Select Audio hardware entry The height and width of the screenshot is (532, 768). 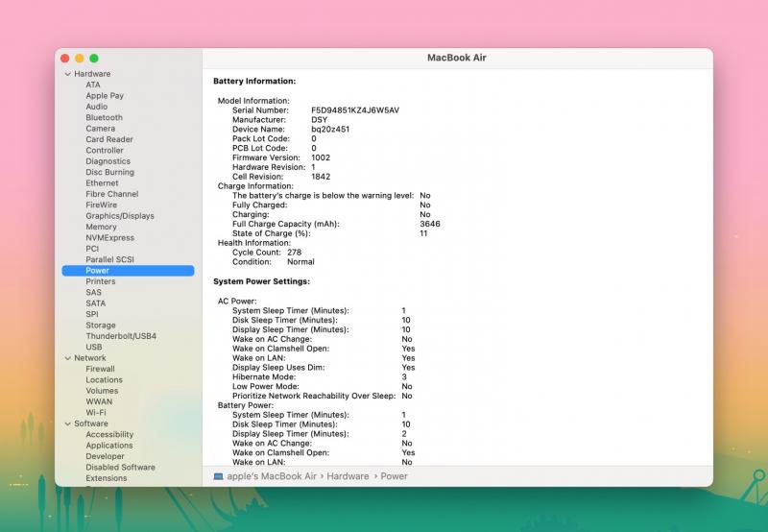click(97, 107)
